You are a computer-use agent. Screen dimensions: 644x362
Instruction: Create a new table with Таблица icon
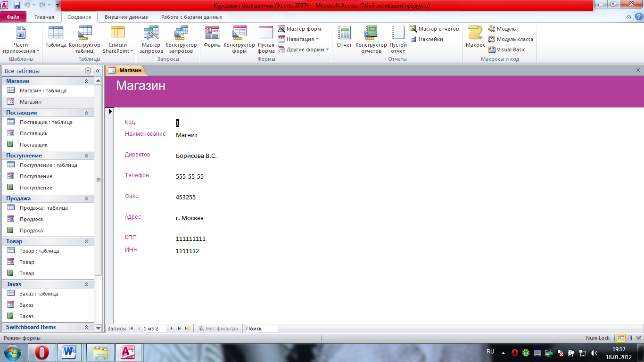click(x=56, y=37)
